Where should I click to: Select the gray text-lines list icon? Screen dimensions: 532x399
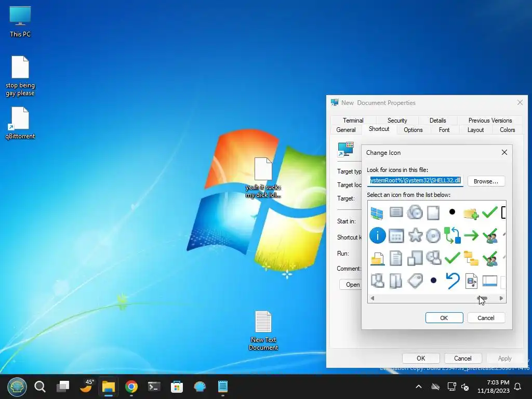396,212
